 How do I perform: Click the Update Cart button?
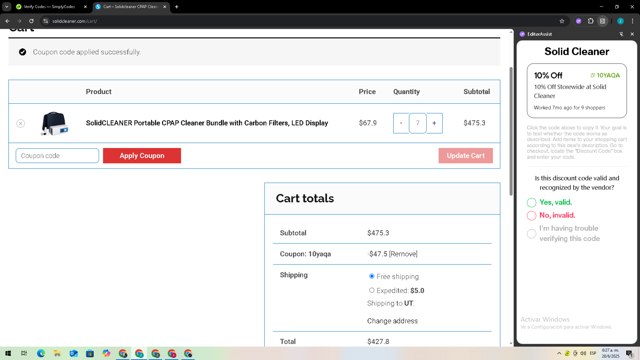[466, 156]
